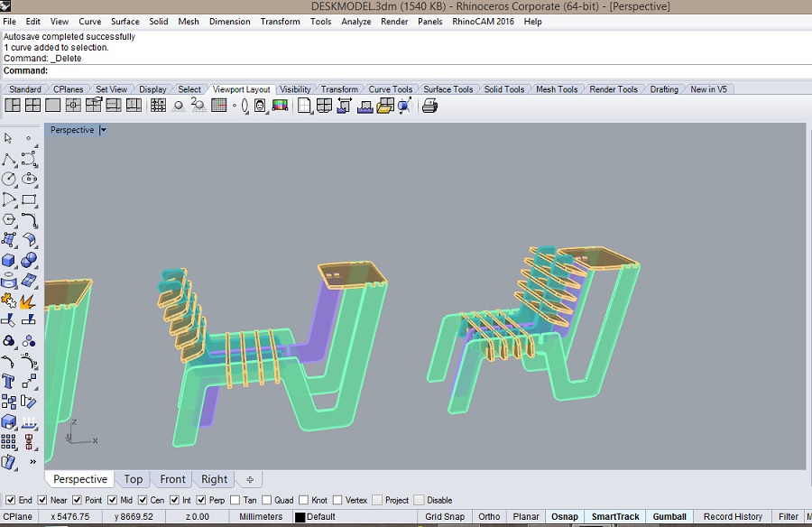Click the black Default layer color swatch

[300, 517]
